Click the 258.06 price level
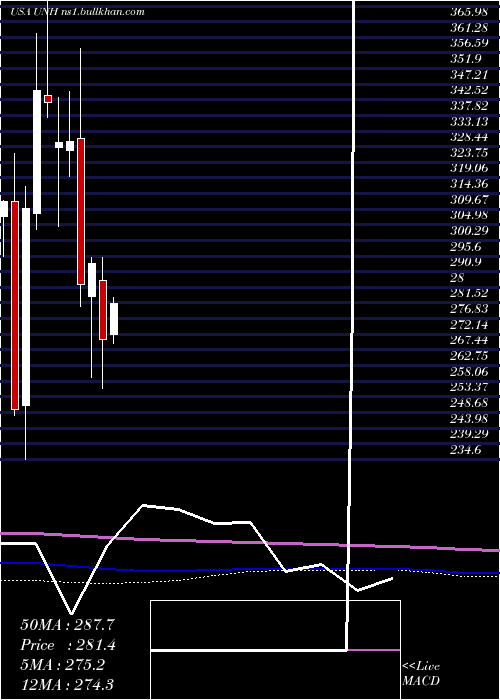The width and height of the screenshot is (500, 700). tap(469, 372)
